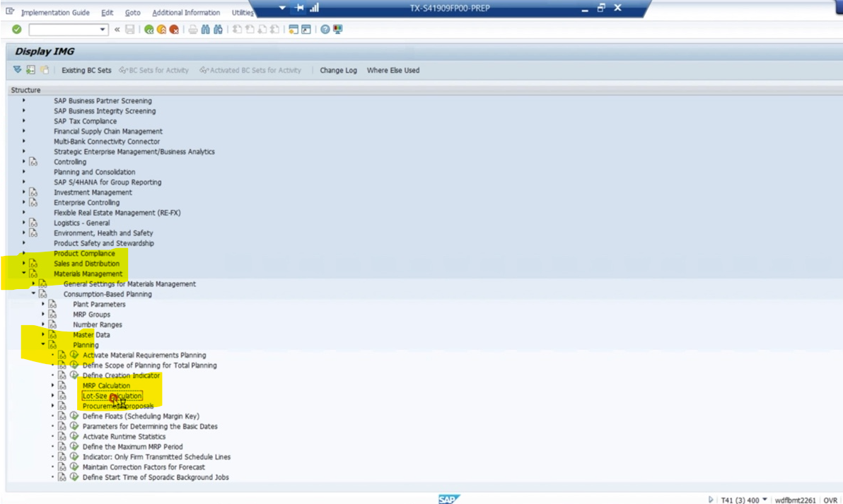Click the Generate Shortcut icon
This screenshot has height=504, width=843.
[x=306, y=30]
